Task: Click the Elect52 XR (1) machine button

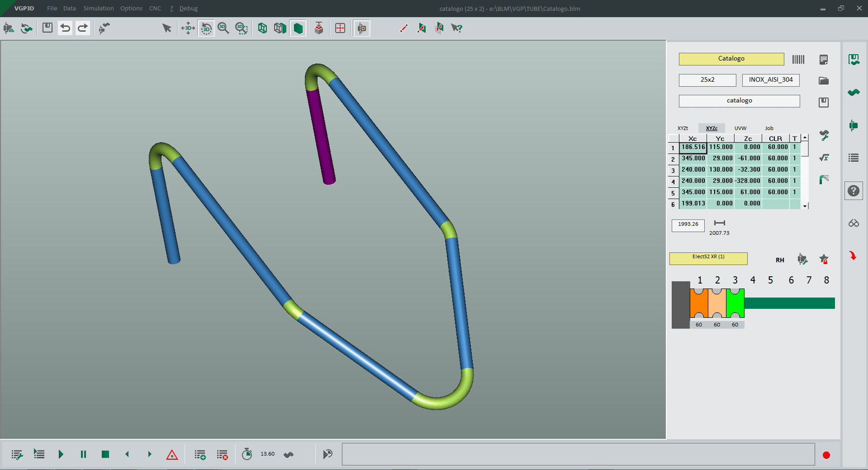Action: pyautogui.click(x=708, y=258)
